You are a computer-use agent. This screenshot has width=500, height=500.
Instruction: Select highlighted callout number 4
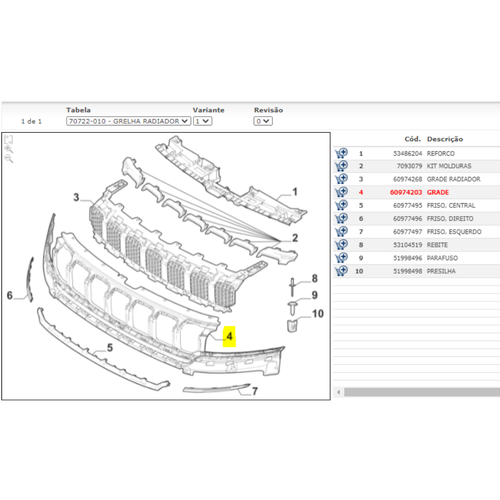[229, 336]
